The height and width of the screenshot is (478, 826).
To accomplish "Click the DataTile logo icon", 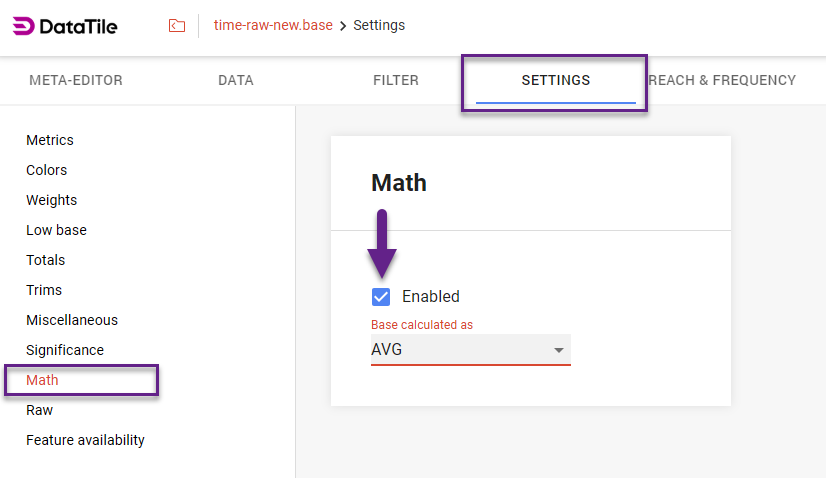I will pos(23,26).
